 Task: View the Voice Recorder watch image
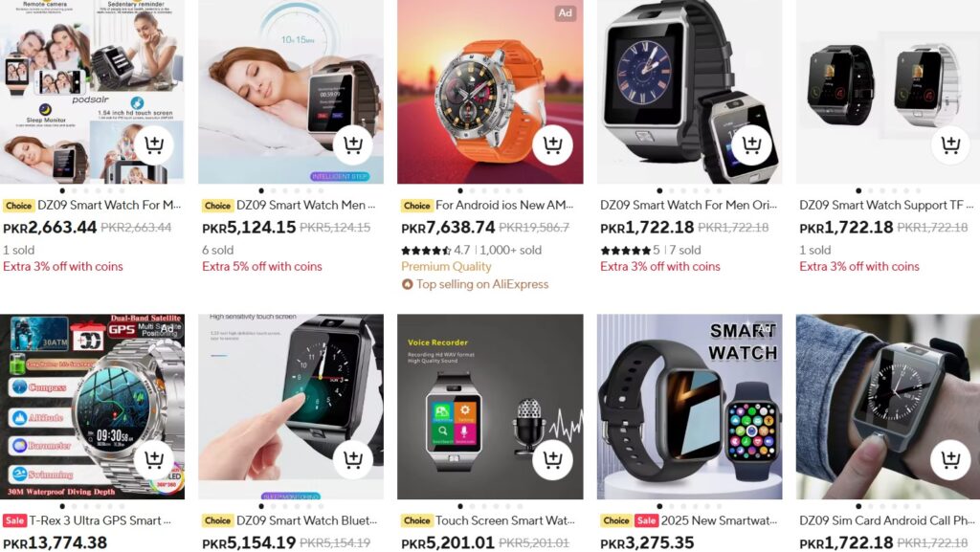click(490, 407)
